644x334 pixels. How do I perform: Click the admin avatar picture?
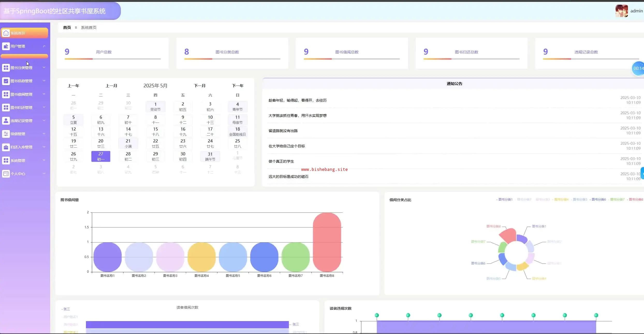point(621,11)
